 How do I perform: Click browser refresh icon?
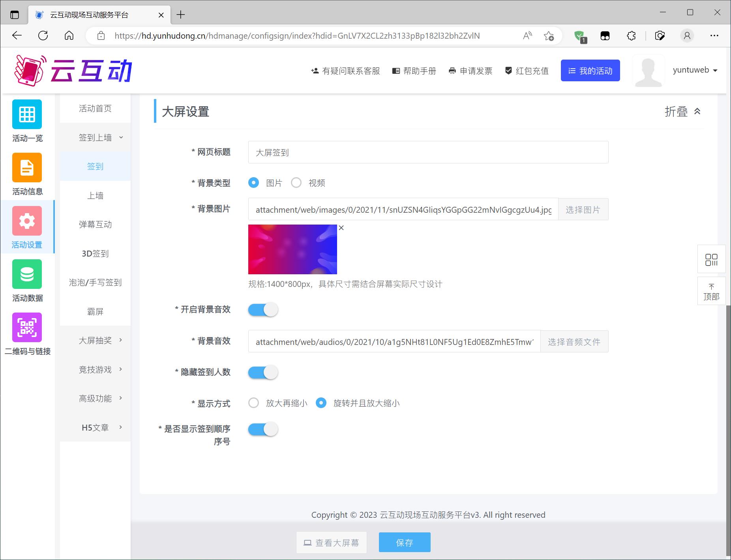[43, 36]
